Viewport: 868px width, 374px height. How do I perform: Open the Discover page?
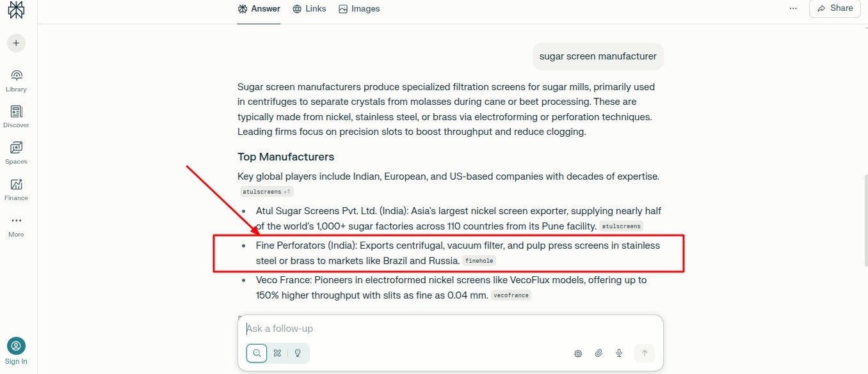[x=16, y=116]
